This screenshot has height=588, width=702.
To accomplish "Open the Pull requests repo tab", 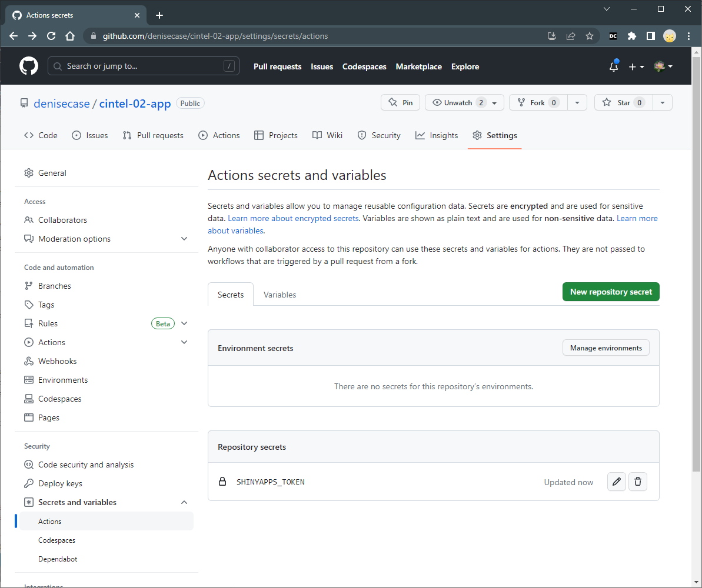I will click(x=153, y=135).
